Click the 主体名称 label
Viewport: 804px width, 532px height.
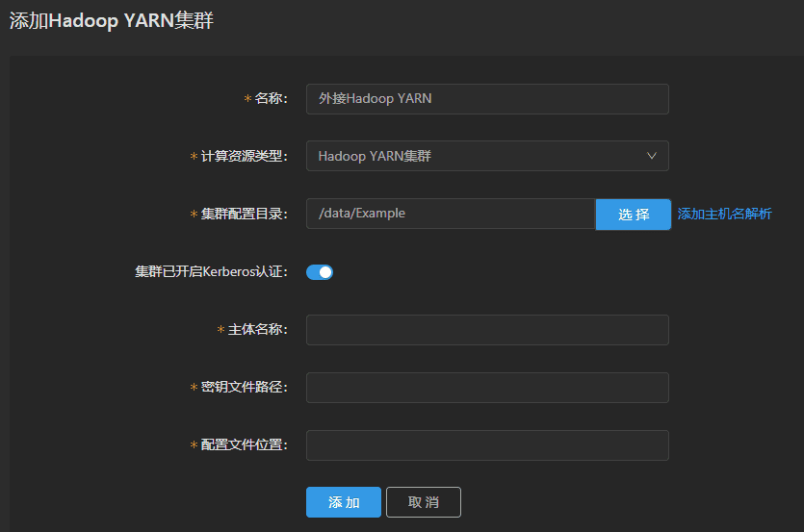[257, 330]
